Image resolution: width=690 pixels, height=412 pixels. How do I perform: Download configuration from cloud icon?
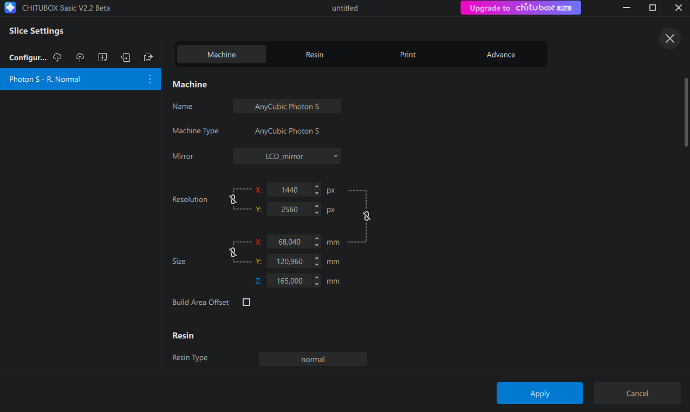(57, 57)
